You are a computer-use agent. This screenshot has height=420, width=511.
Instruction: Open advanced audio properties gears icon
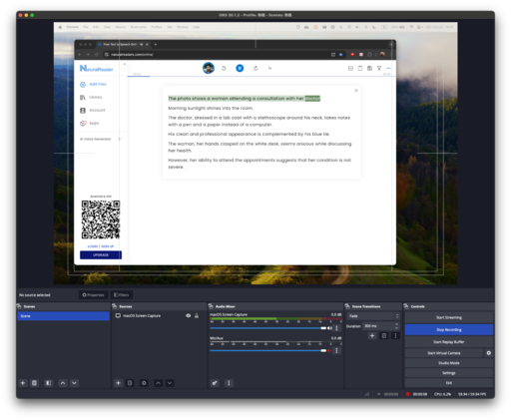[x=215, y=383]
